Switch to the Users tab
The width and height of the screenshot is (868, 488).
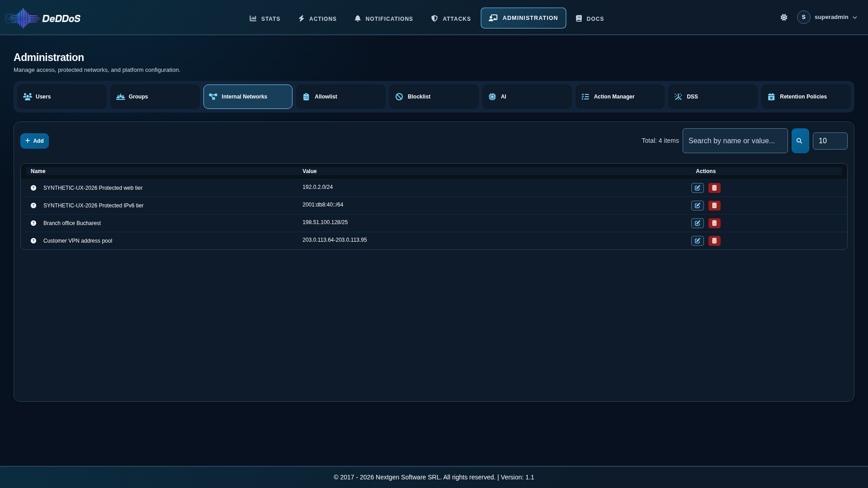tap(62, 97)
